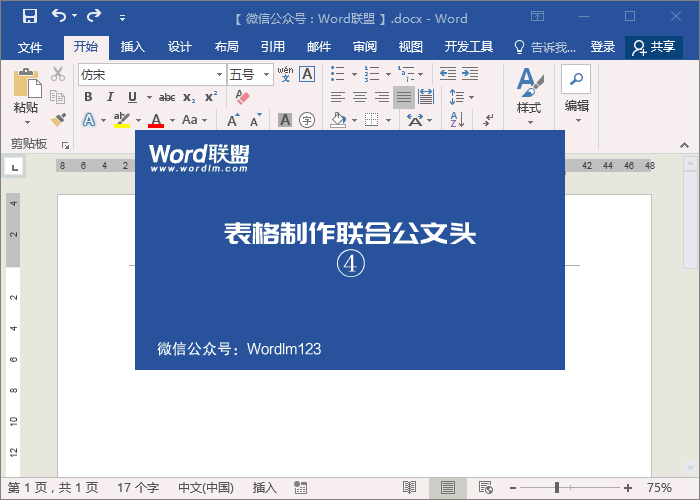Click the distributed alignment icon
Image resolution: width=700 pixels, height=500 pixels.
point(426,97)
